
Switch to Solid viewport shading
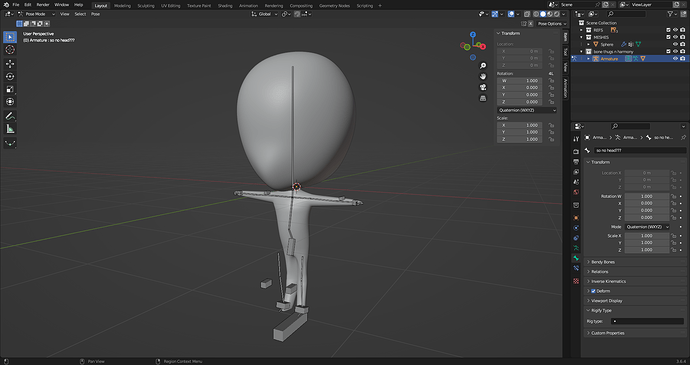coord(543,14)
